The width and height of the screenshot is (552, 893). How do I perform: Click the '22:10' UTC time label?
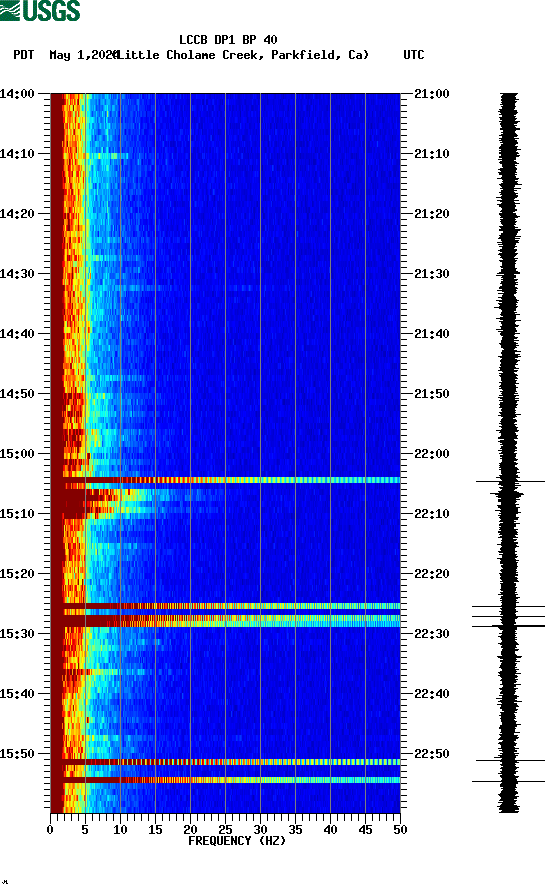[x=432, y=514]
